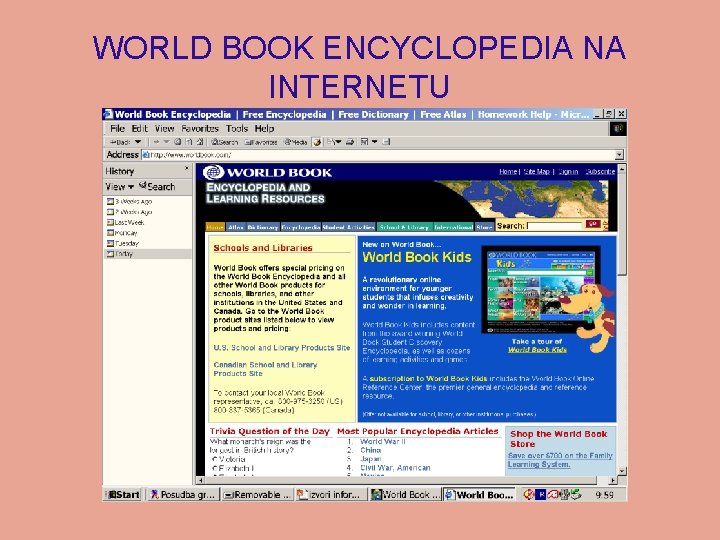
Task: Click the red Go search button
Action: (x=592, y=224)
